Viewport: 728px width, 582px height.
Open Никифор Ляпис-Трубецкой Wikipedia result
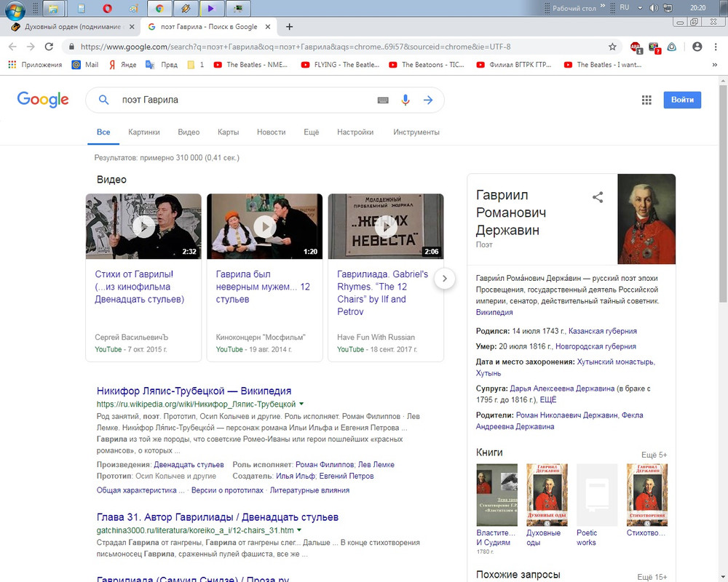[194, 391]
